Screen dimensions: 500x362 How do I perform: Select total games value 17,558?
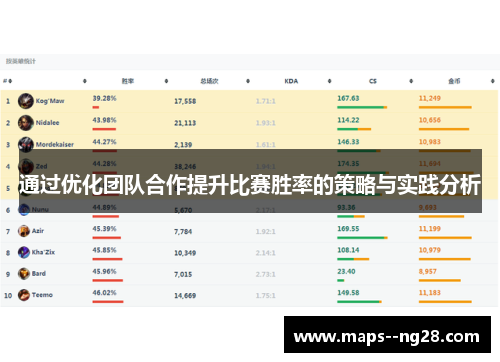pyautogui.click(x=185, y=101)
